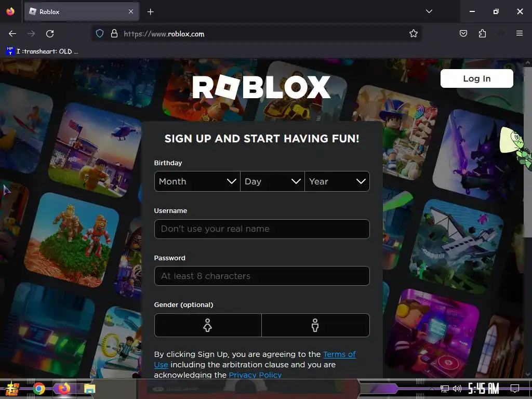532x399 pixels.
Task: Click the dimmed icon left of the hamburger menu
Action: [500, 34]
